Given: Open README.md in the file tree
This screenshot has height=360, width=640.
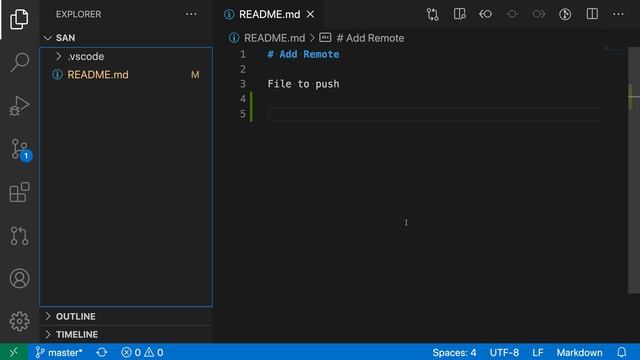Looking at the screenshot, I should [x=126, y=75].
